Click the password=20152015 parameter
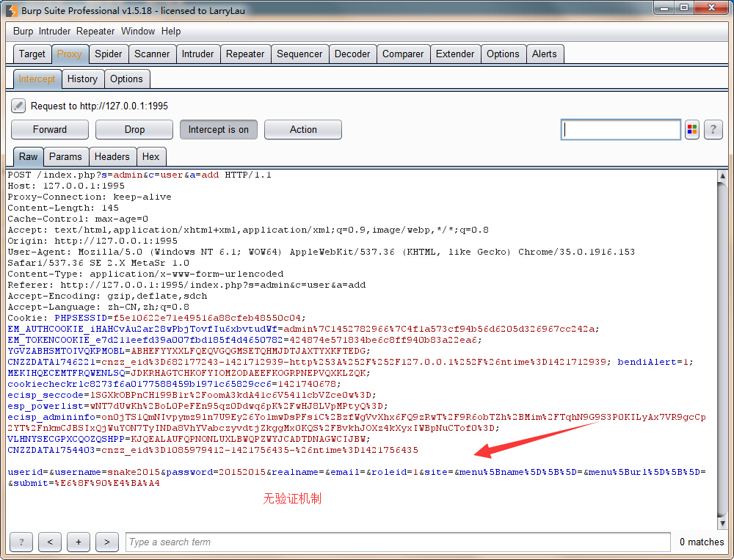This screenshot has height=560, width=734. click(x=217, y=472)
